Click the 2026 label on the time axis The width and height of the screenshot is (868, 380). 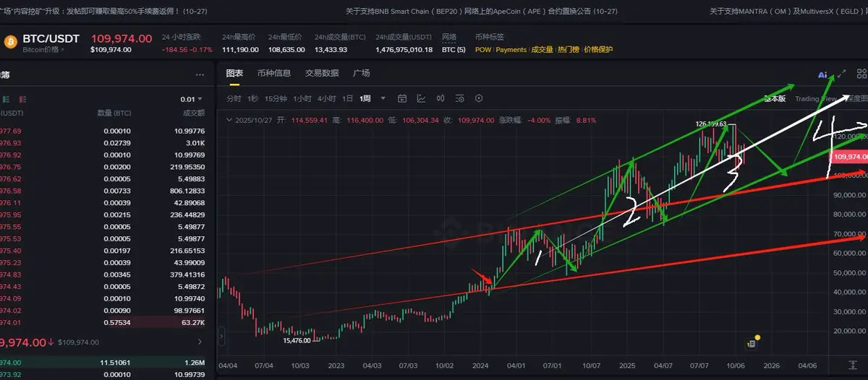[x=771, y=366]
